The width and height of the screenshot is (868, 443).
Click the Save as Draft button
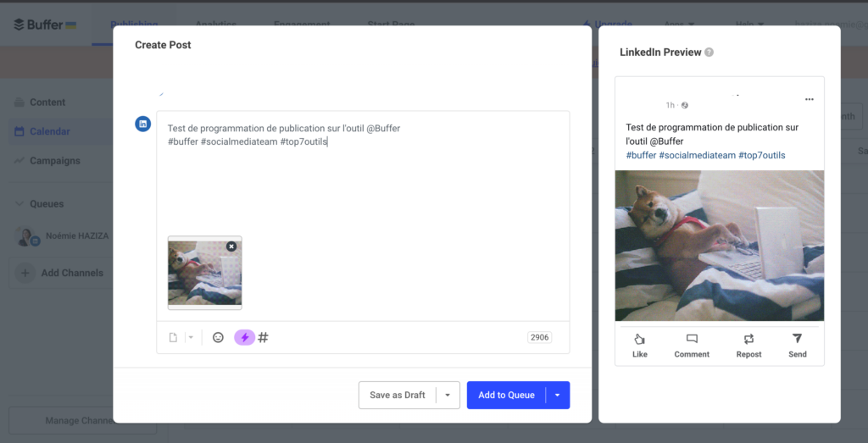click(398, 395)
